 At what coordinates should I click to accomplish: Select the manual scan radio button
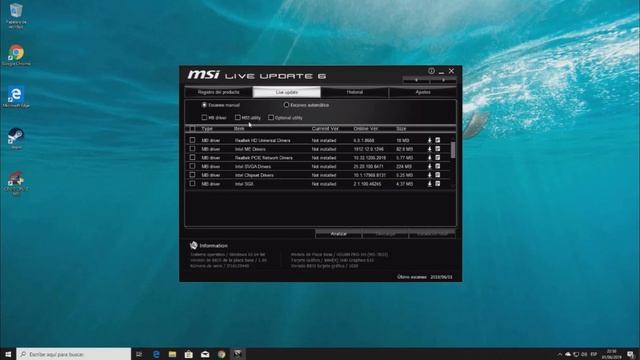[204, 105]
